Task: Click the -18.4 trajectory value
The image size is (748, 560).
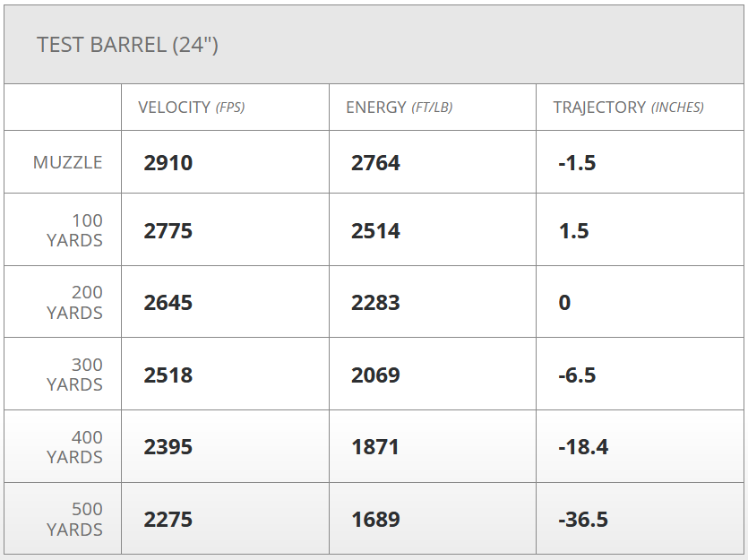Action: point(582,447)
